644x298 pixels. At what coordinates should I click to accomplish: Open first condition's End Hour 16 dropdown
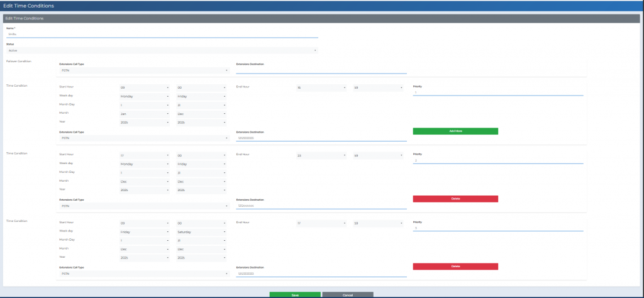pos(321,87)
